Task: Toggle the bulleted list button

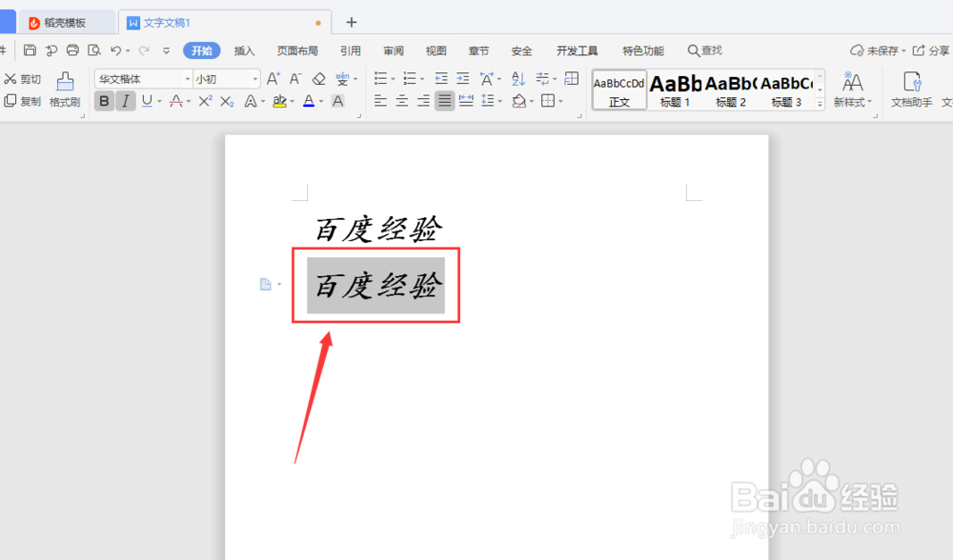Action: click(380, 78)
